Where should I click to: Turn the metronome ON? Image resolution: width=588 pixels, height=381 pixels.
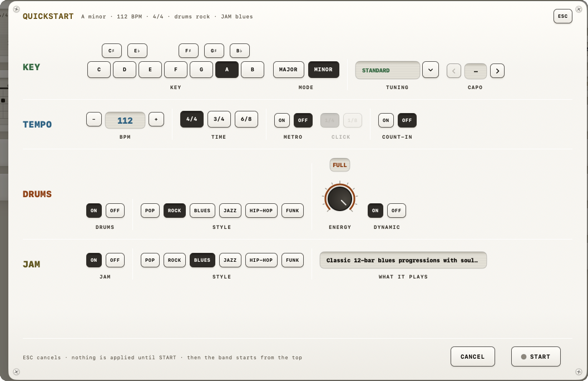[282, 120]
